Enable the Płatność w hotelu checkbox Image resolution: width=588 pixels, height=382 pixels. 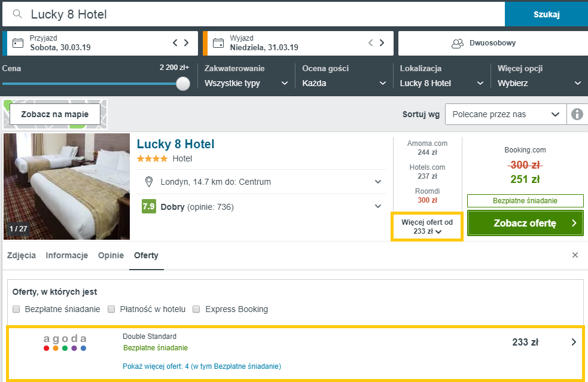[111, 309]
